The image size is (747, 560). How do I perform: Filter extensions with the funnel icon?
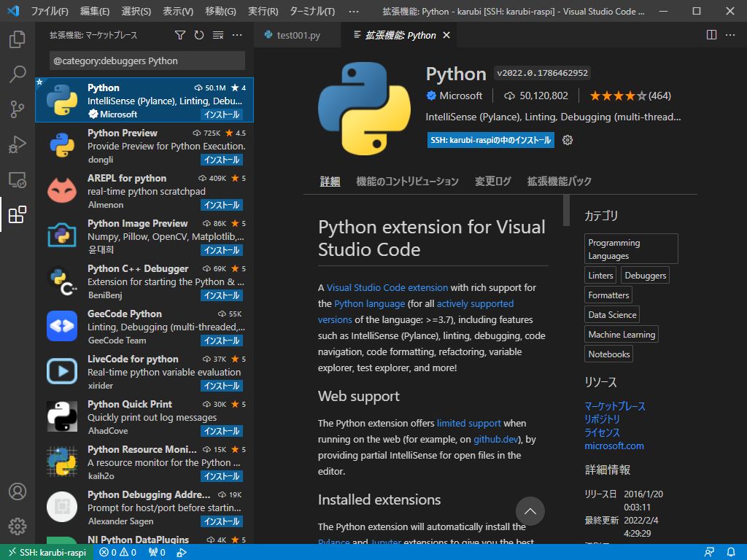click(x=180, y=35)
